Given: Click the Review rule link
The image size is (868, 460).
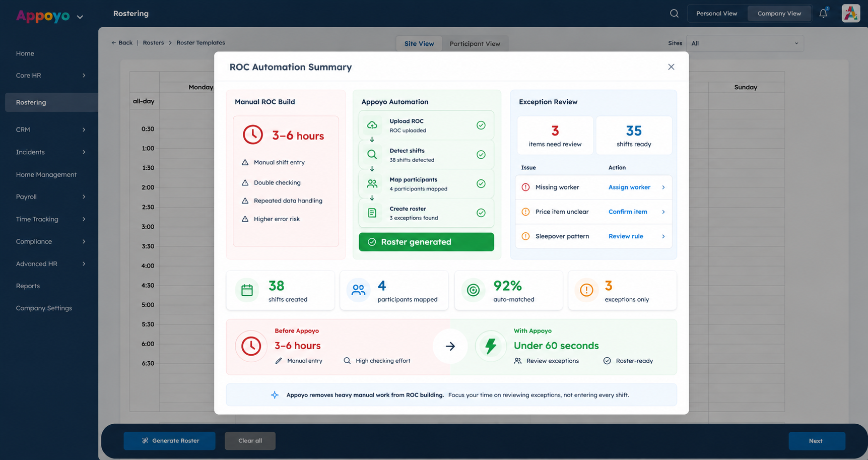Looking at the screenshot, I should pos(626,236).
